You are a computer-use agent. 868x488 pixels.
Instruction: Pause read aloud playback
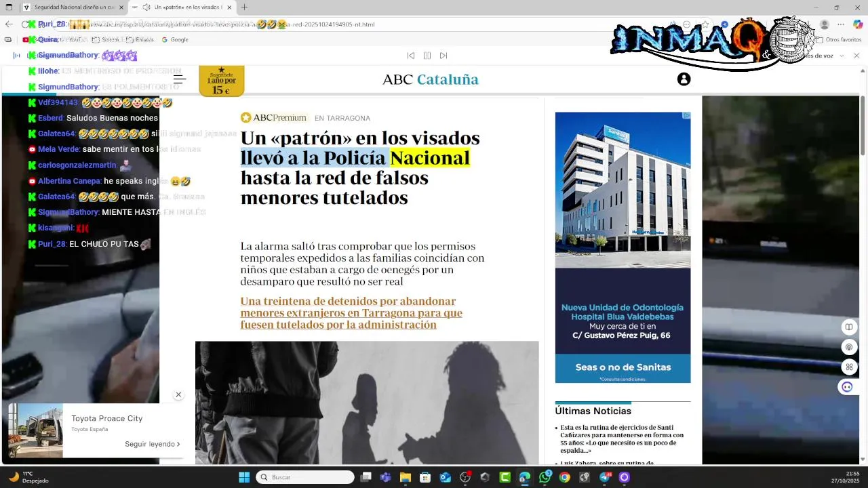[x=427, y=56]
